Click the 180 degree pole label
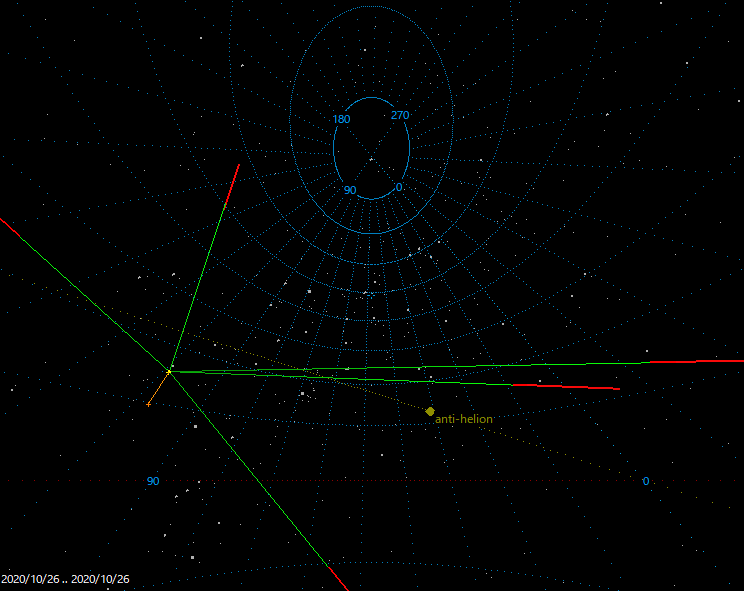The width and height of the screenshot is (744, 591). click(341, 119)
